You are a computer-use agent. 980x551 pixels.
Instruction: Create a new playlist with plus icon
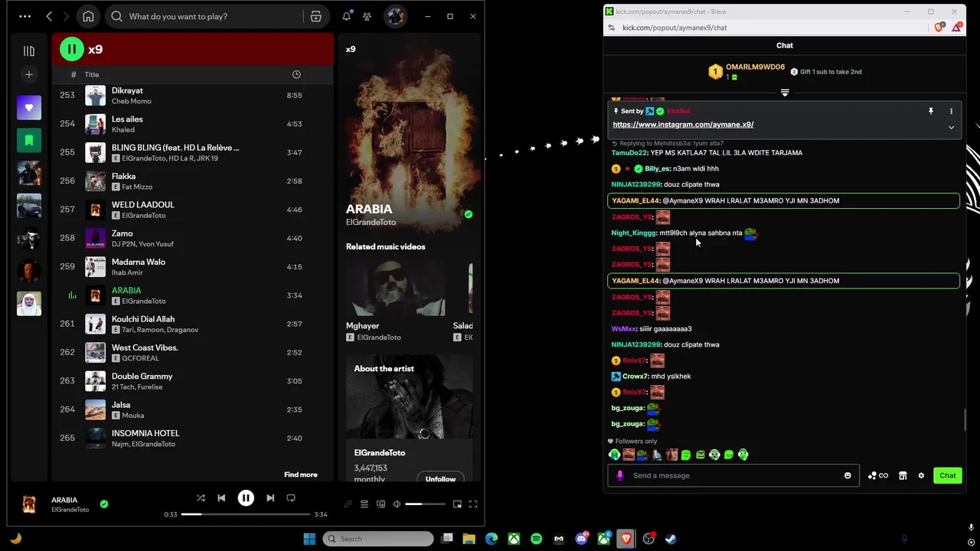click(29, 74)
